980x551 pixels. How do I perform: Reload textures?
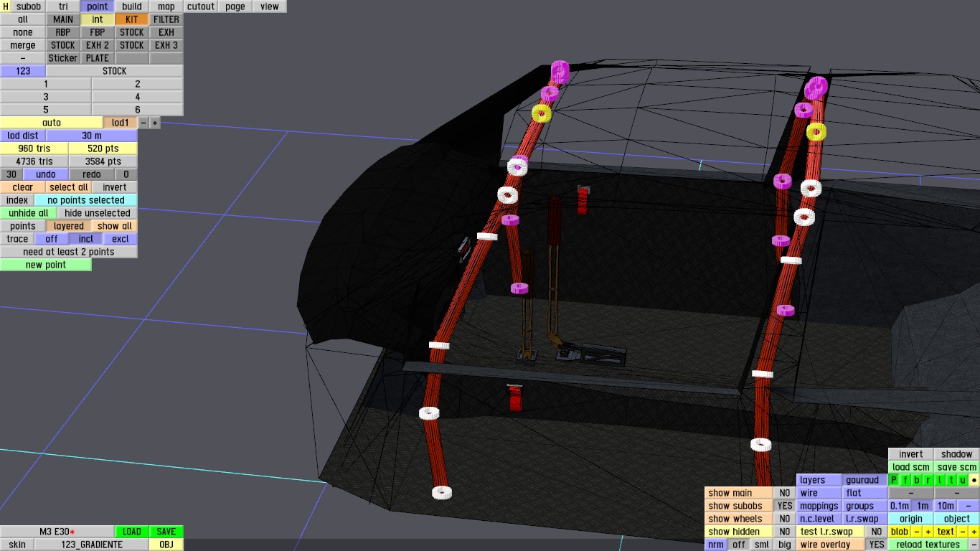(x=928, y=545)
